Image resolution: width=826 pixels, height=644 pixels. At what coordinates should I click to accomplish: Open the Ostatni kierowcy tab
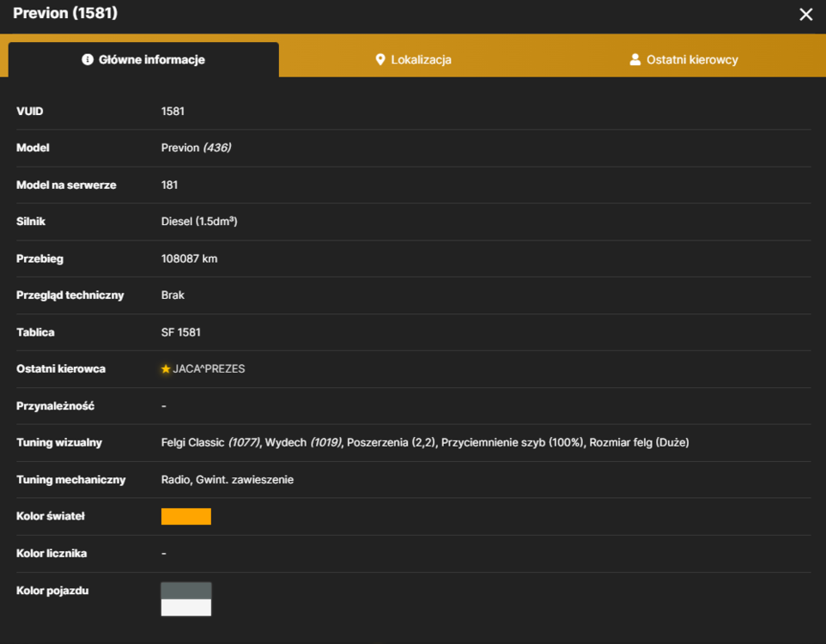click(x=683, y=59)
